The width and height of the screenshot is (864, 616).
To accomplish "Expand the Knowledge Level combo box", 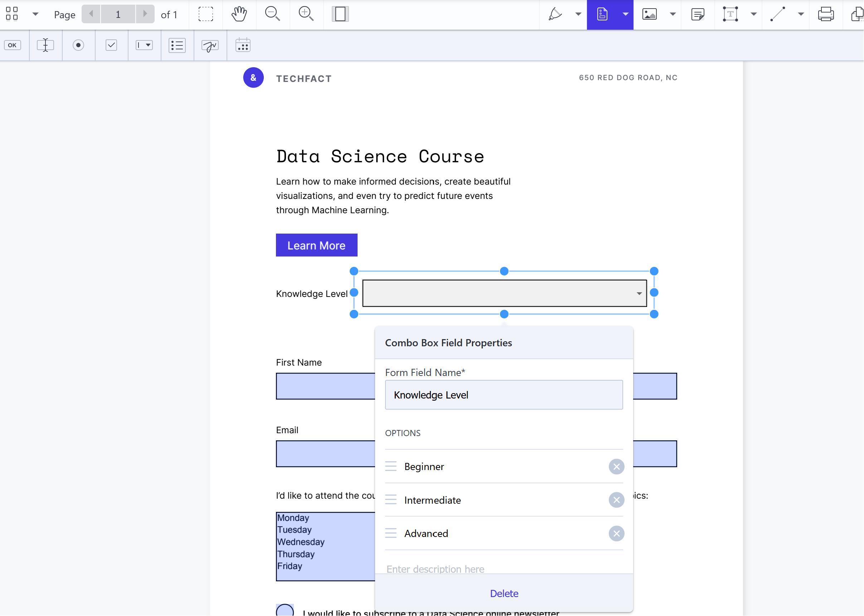I will (x=639, y=293).
